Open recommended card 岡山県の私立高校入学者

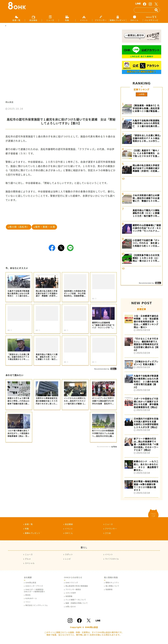[x=47, y=287]
